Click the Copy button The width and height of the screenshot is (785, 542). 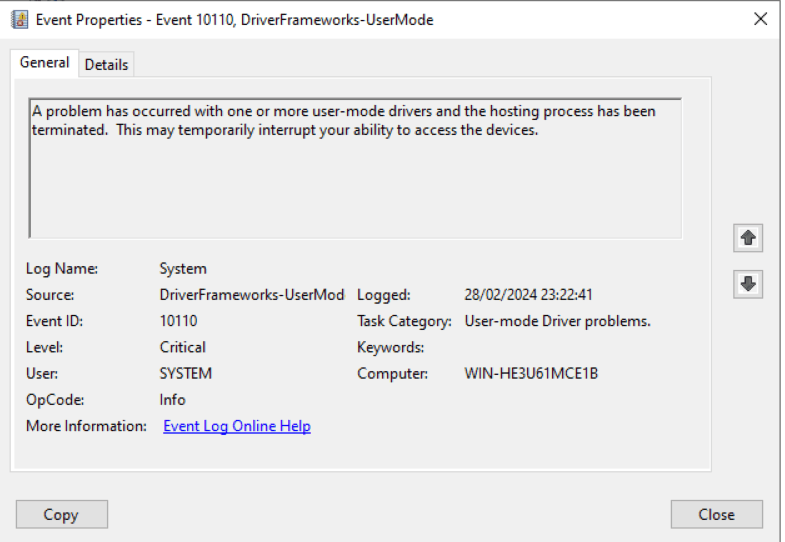pyautogui.click(x=62, y=514)
